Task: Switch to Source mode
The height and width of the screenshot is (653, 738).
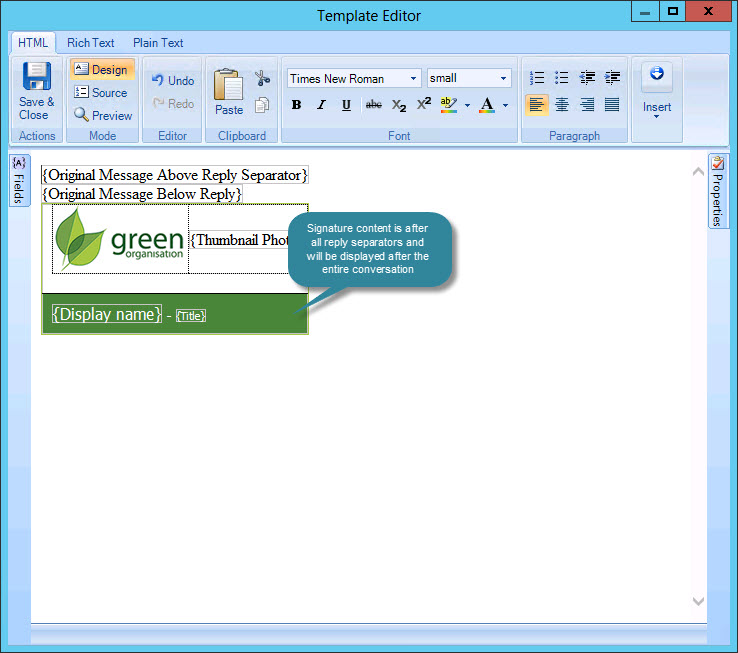Action: point(101,92)
